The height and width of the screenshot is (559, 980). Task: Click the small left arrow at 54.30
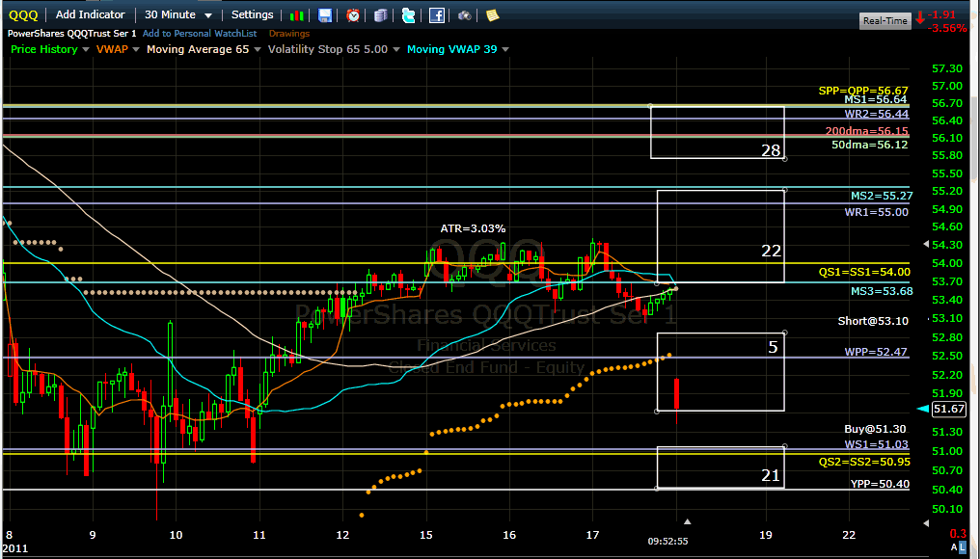tap(926, 244)
